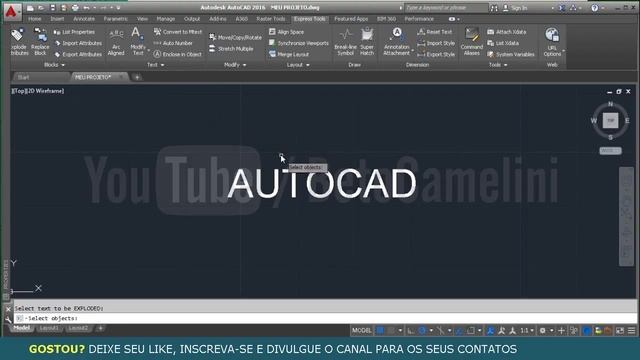Open the Command Aliases editor
The width and height of the screenshot is (640, 360).
(x=471, y=42)
